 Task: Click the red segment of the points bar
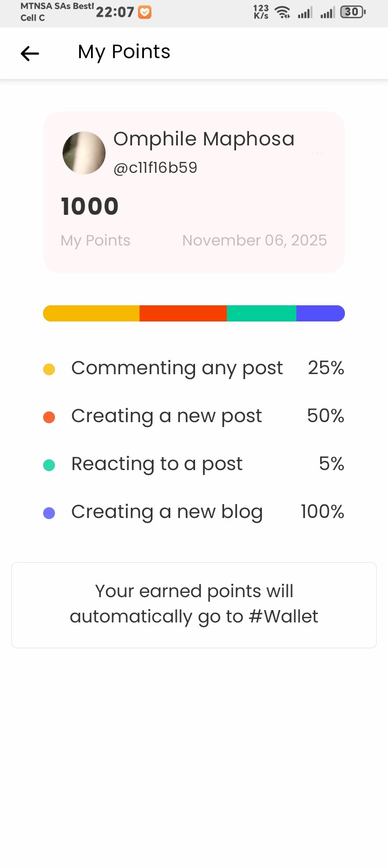coord(183,313)
